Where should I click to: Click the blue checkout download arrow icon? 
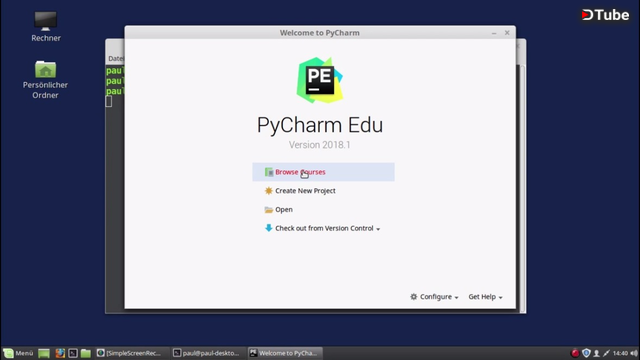[269, 228]
